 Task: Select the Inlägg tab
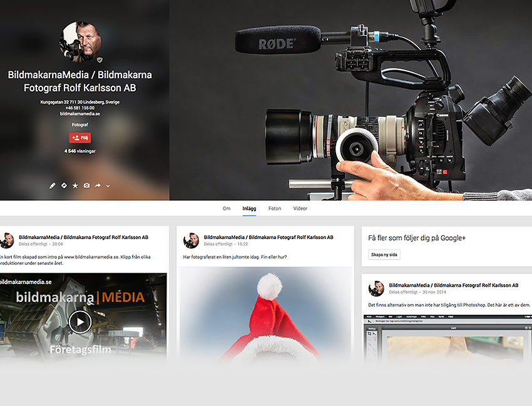click(x=249, y=208)
